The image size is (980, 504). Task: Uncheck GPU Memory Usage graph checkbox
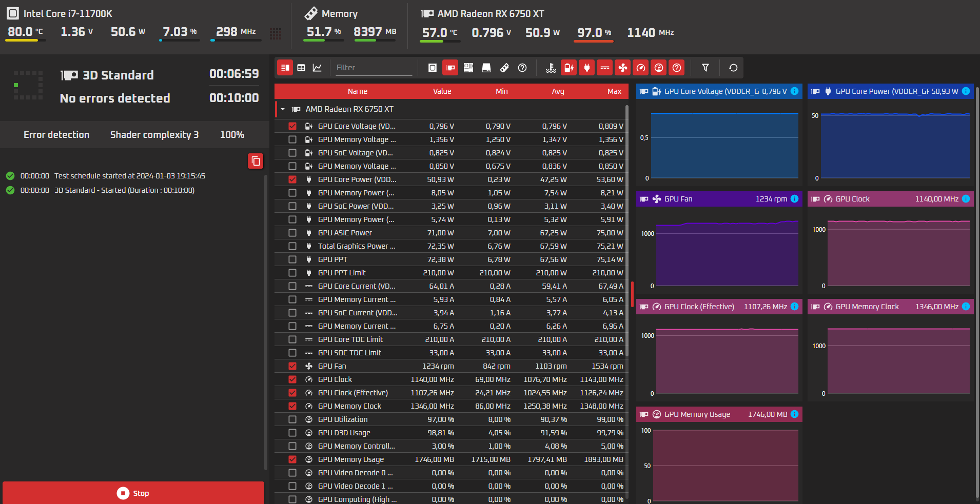click(x=292, y=459)
